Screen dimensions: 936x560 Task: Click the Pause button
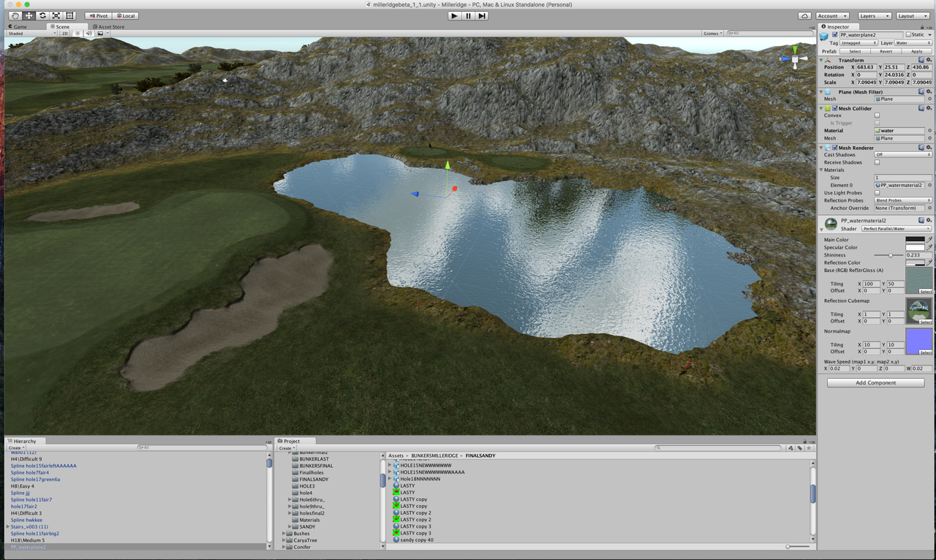[468, 15]
